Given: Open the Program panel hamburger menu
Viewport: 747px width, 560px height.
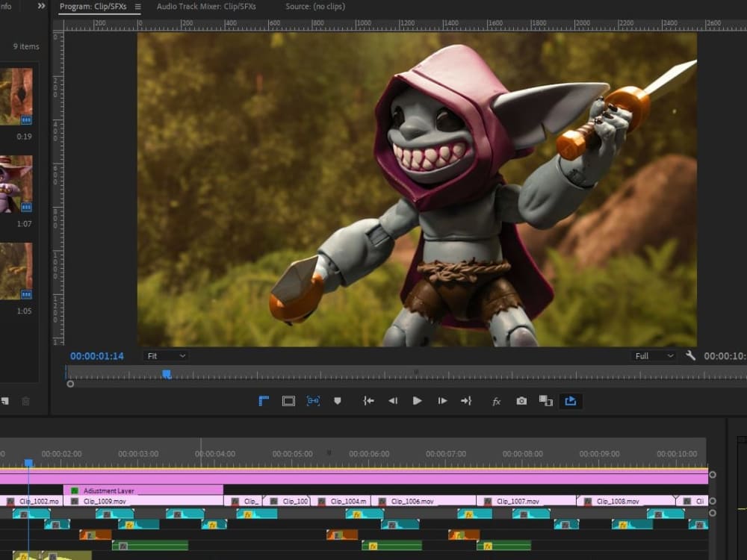Looking at the screenshot, I should 137,7.
